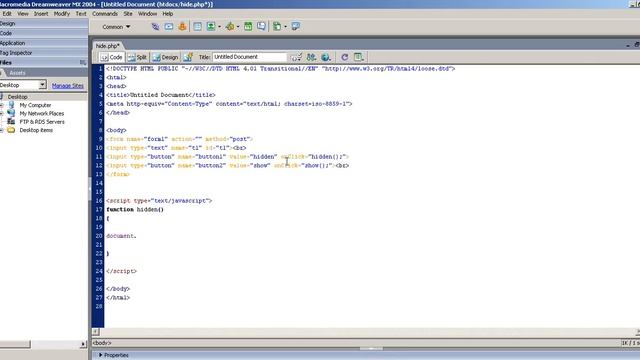
Task: Insert the Date icon
Action: coord(248,27)
